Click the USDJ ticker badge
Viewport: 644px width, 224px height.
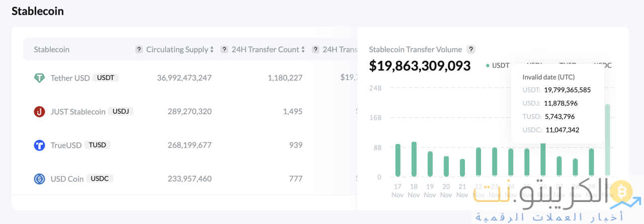pyautogui.click(x=121, y=111)
